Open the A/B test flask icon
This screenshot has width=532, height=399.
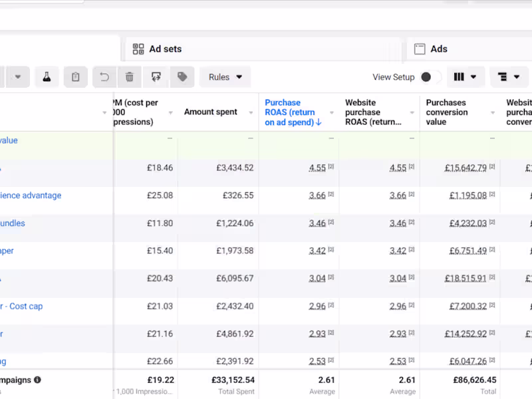click(46, 76)
